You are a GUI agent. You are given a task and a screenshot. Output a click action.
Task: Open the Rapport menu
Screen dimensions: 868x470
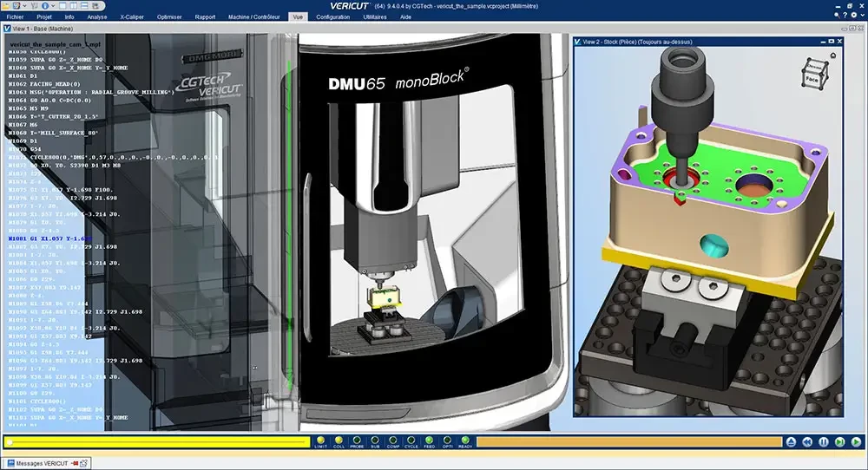click(x=205, y=17)
